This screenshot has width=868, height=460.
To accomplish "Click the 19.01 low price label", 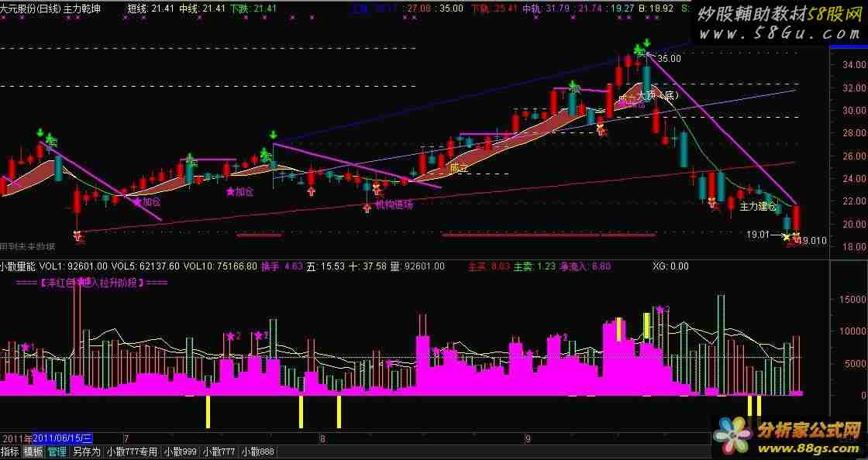I will (758, 235).
